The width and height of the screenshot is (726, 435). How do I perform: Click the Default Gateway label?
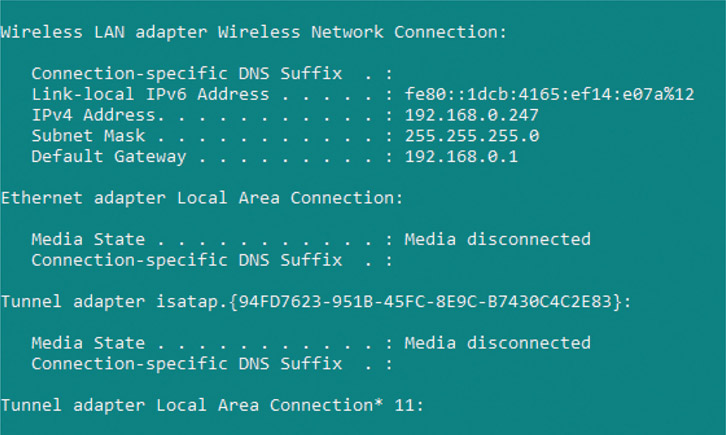click(x=108, y=157)
